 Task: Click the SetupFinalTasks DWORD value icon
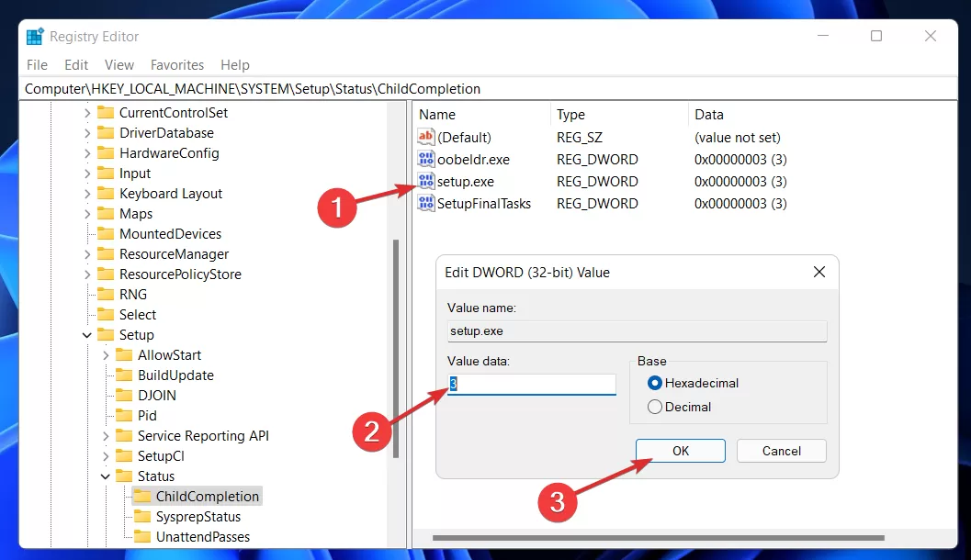click(x=426, y=203)
